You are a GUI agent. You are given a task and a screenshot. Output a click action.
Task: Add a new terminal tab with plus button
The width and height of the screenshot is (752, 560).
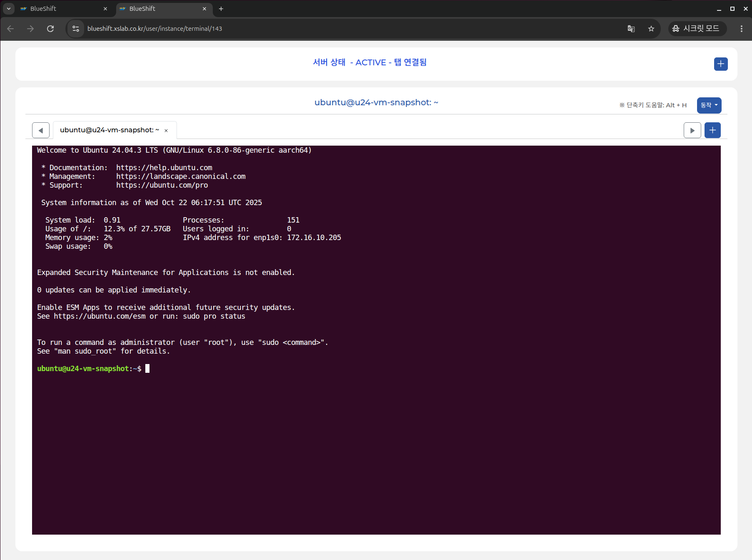pyautogui.click(x=712, y=130)
